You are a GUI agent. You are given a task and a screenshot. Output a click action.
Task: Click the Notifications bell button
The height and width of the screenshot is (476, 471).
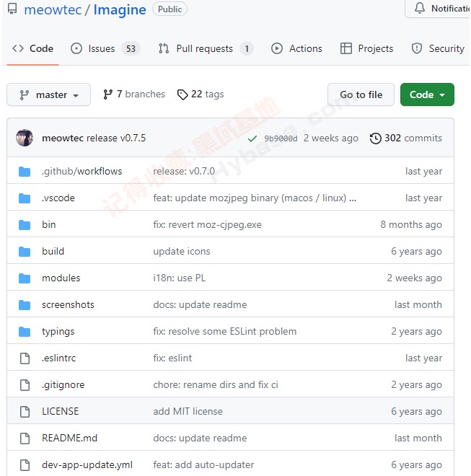pyautogui.click(x=439, y=9)
